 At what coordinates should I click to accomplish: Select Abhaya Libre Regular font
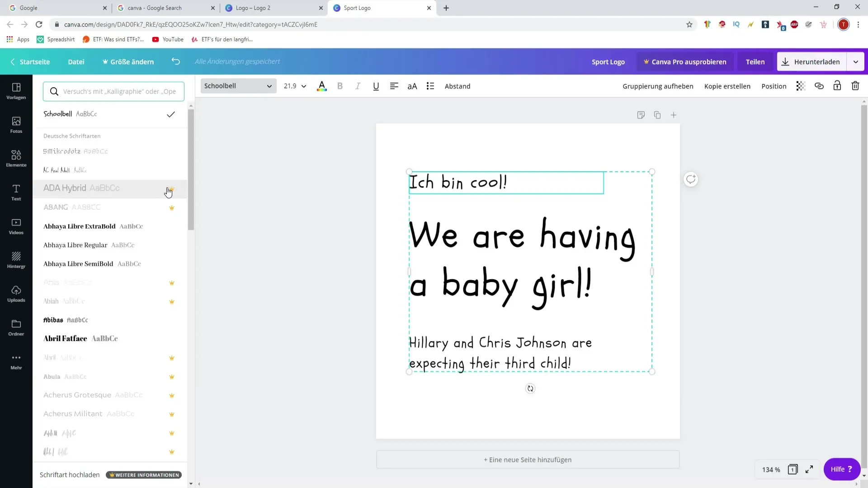point(110,245)
